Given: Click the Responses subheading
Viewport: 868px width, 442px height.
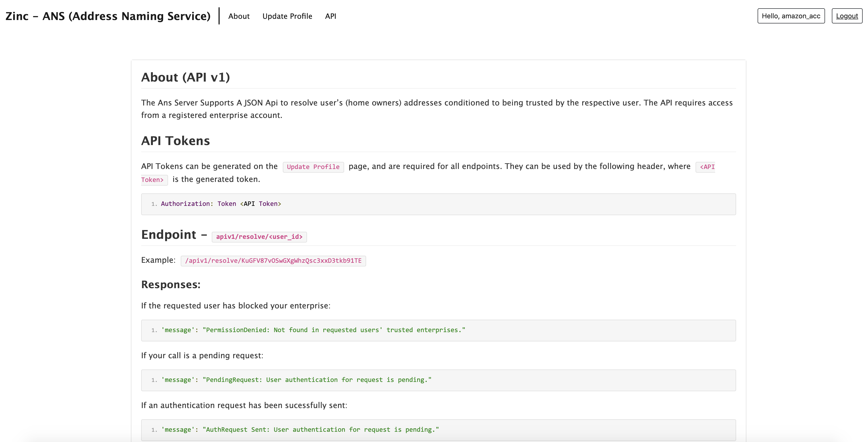Looking at the screenshot, I should [x=170, y=285].
